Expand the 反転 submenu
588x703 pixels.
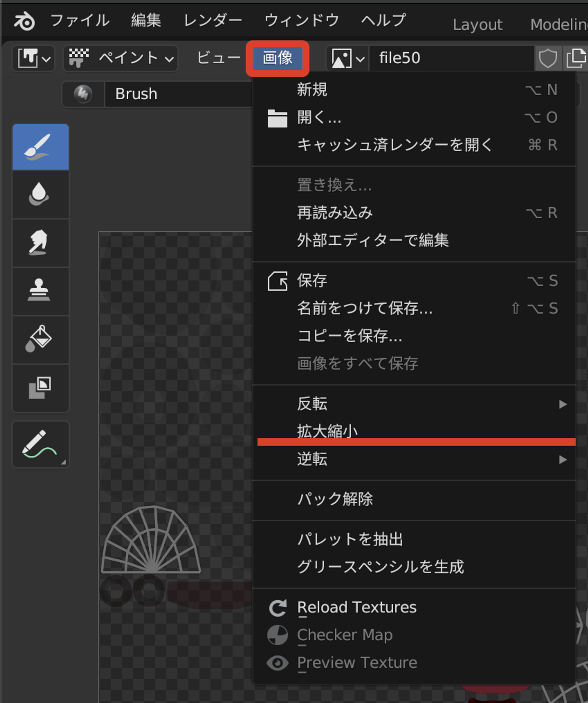click(414, 404)
